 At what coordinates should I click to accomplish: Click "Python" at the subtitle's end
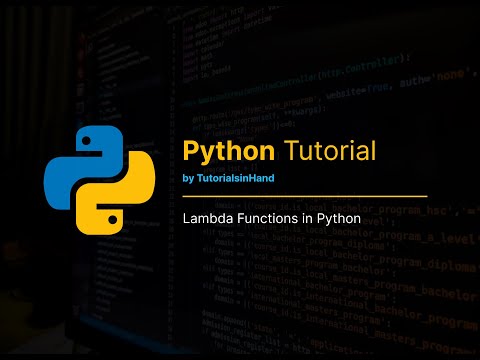coord(339,219)
